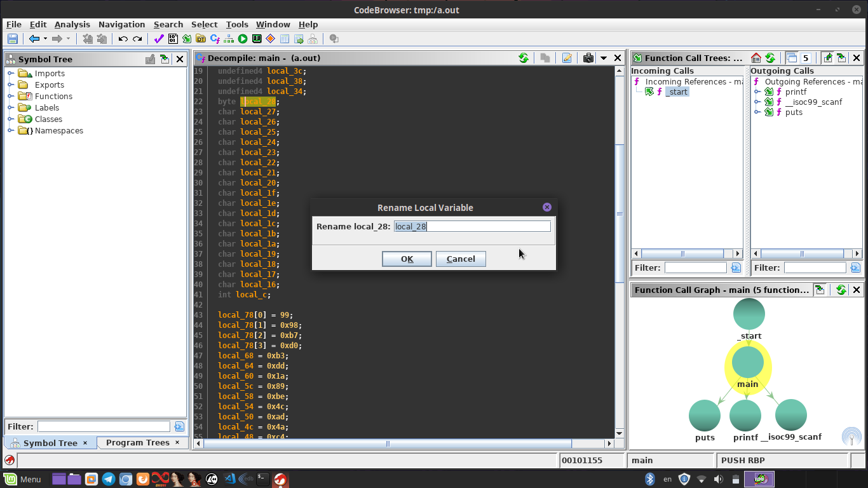Refresh the Function Call Trees panel

770,58
